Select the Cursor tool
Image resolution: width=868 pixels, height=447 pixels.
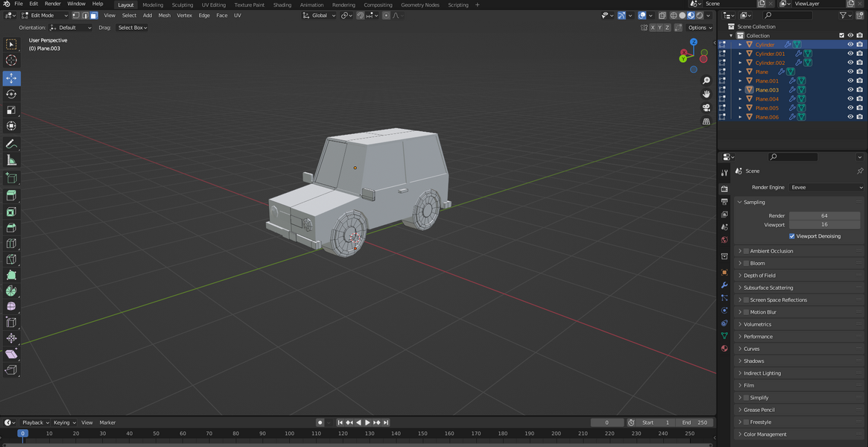tap(11, 60)
